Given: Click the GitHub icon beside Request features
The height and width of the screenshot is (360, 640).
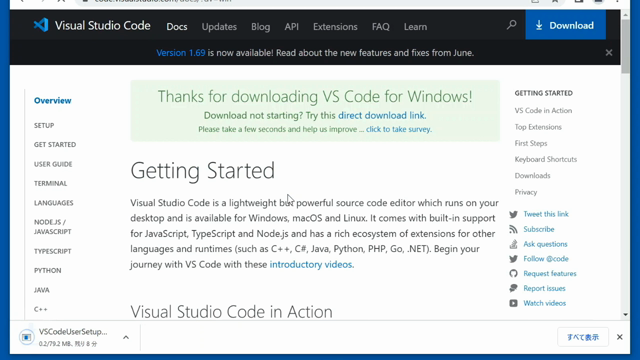Looking at the screenshot, I should (513, 273).
